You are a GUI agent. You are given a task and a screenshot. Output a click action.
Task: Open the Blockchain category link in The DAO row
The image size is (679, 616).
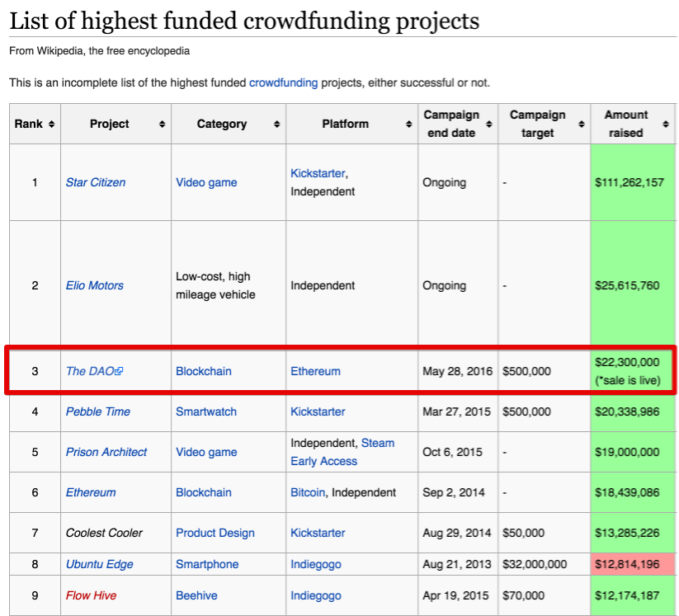(204, 371)
